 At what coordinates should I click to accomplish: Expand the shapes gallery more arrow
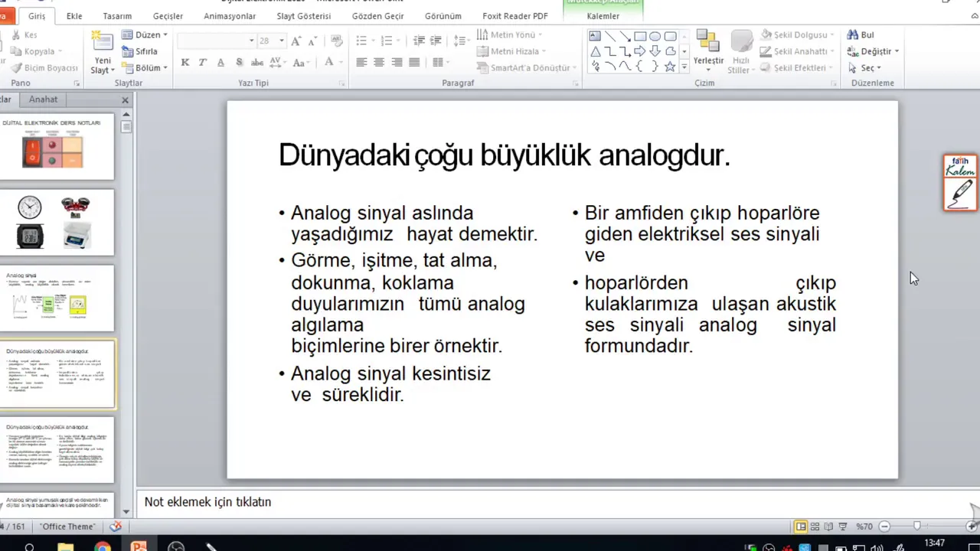coord(684,67)
